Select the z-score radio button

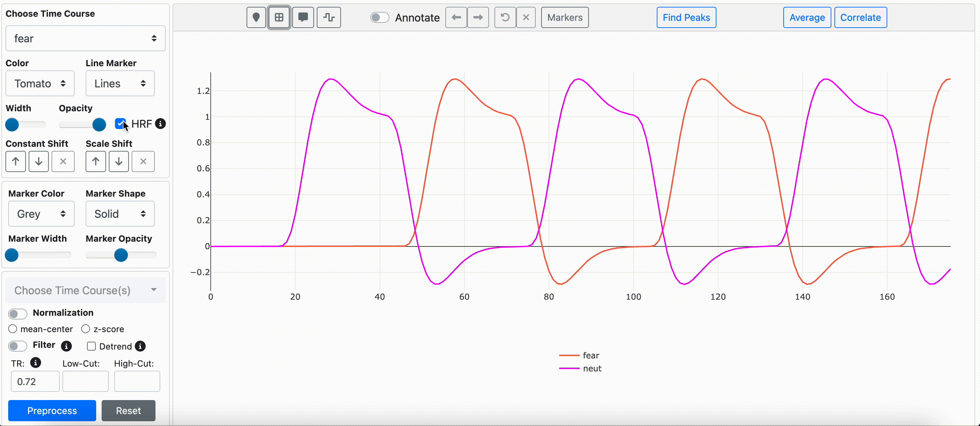pyautogui.click(x=86, y=329)
